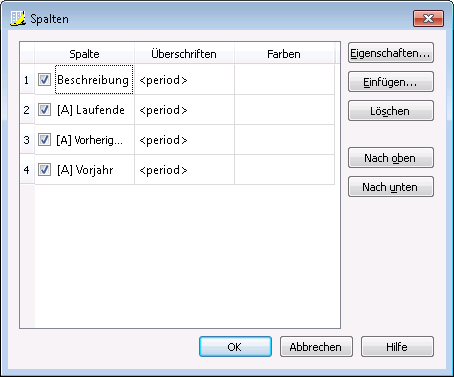Close the Spalten dialog window

(x=428, y=18)
